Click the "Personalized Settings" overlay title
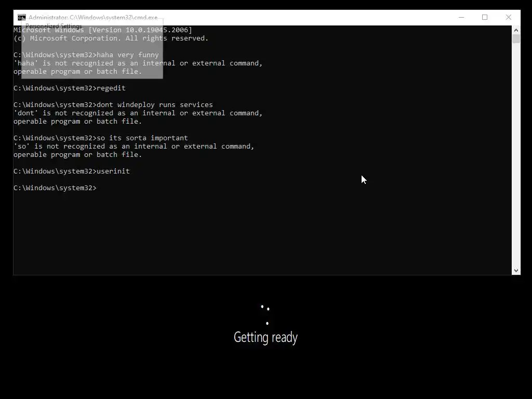The width and height of the screenshot is (532, 399). tap(54, 26)
